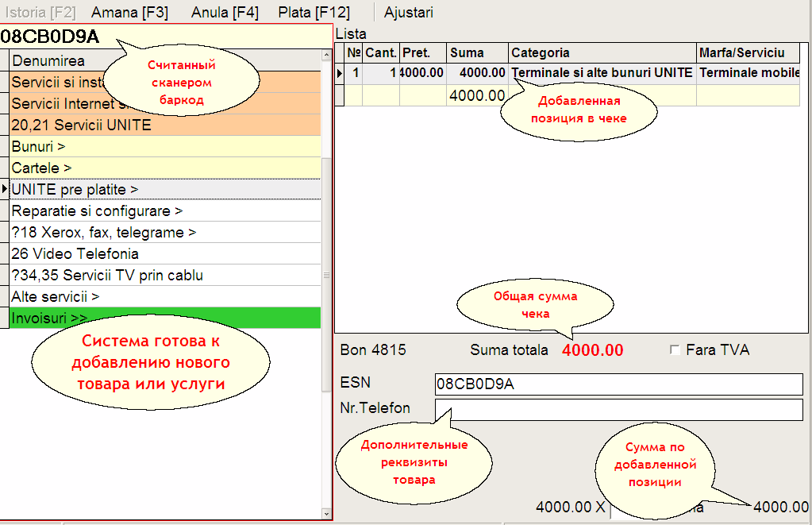Viewport: 812px width, 525px height.
Task: Click the row indicator arrow of receipt line 1
Action: point(340,73)
